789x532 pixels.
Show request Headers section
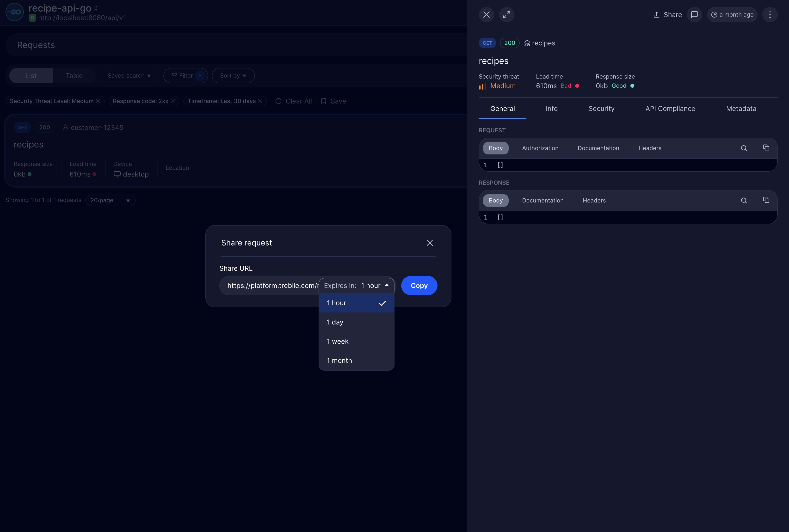tap(649, 148)
